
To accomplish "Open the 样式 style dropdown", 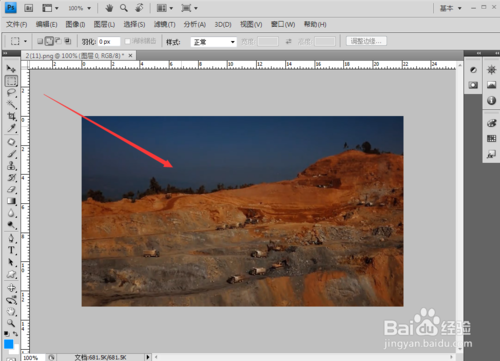I will click(213, 42).
